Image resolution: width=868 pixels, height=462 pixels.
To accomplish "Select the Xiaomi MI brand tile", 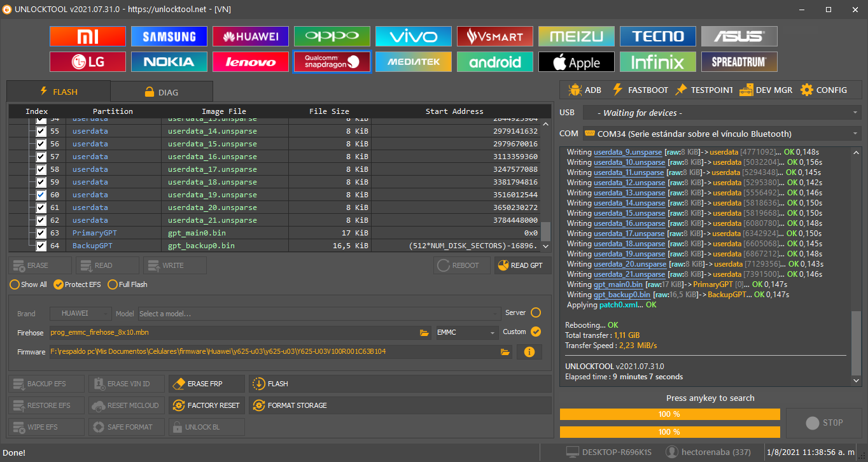I will (88, 36).
